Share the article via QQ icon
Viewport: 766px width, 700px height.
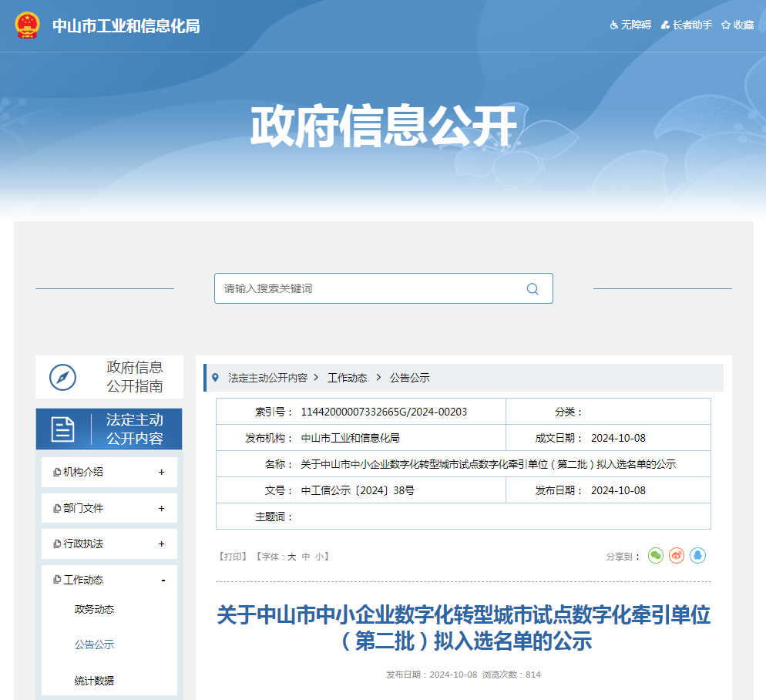[698, 555]
